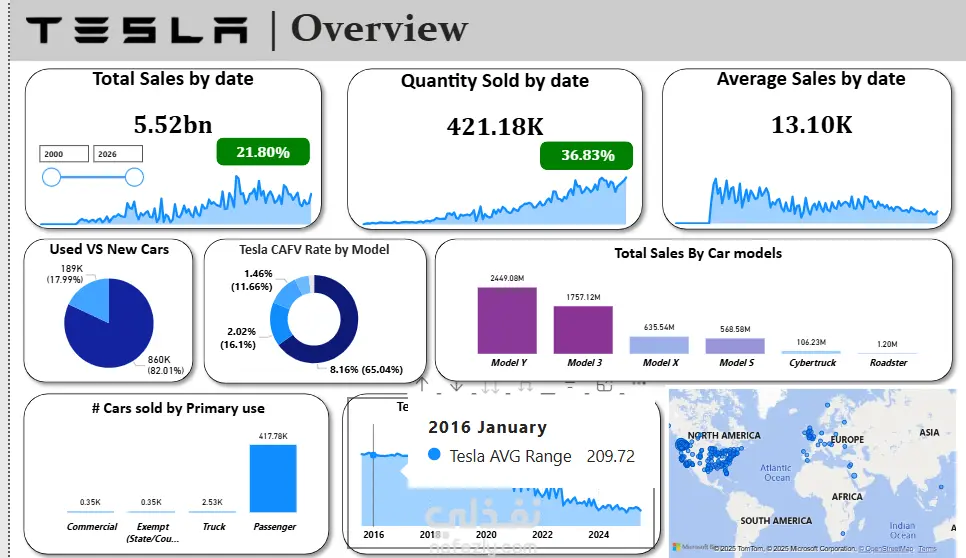This screenshot has height=558, width=966.
Task: Click the 'Roadster' axis label
Action: (x=888, y=363)
